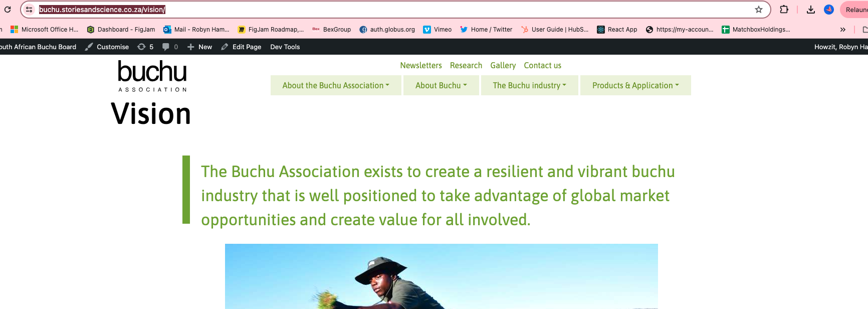Open the browser Extensions puzzle icon
Screen dimensions: 868x309
click(x=784, y=10)
